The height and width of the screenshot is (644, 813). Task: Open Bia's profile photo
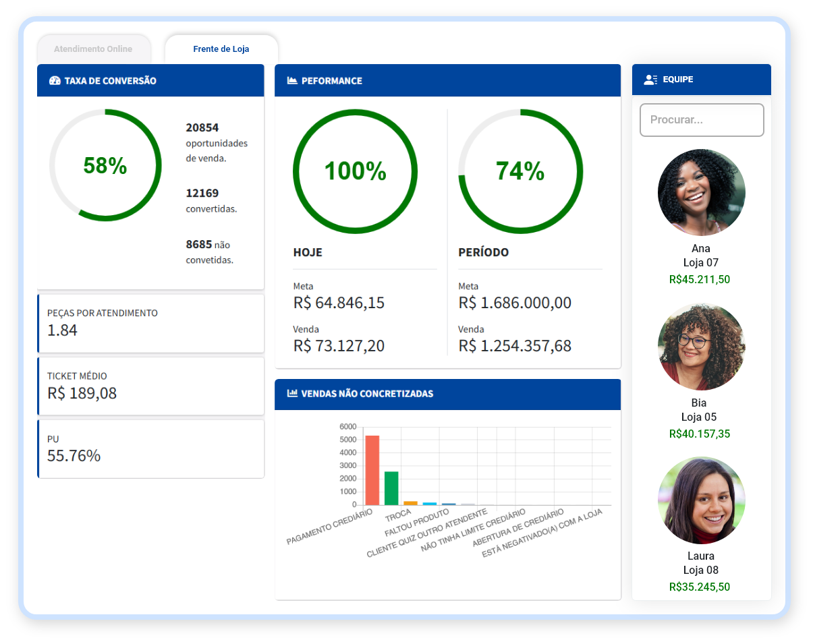(x=701, y=347)
